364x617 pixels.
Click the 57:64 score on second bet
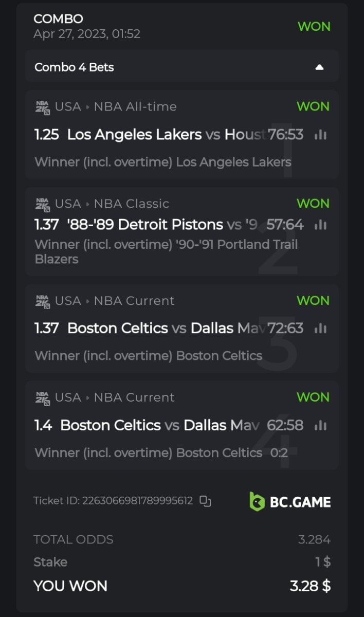point(285,225)
